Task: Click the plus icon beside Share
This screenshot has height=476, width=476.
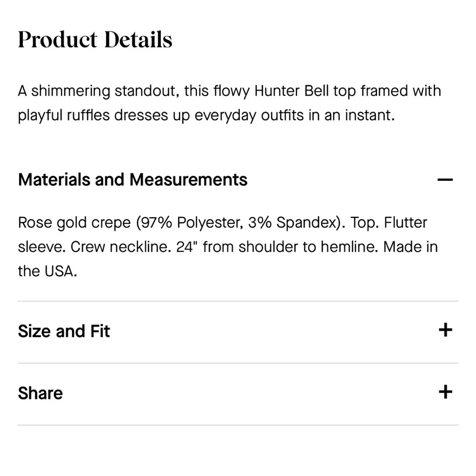Action: (445, 392)
